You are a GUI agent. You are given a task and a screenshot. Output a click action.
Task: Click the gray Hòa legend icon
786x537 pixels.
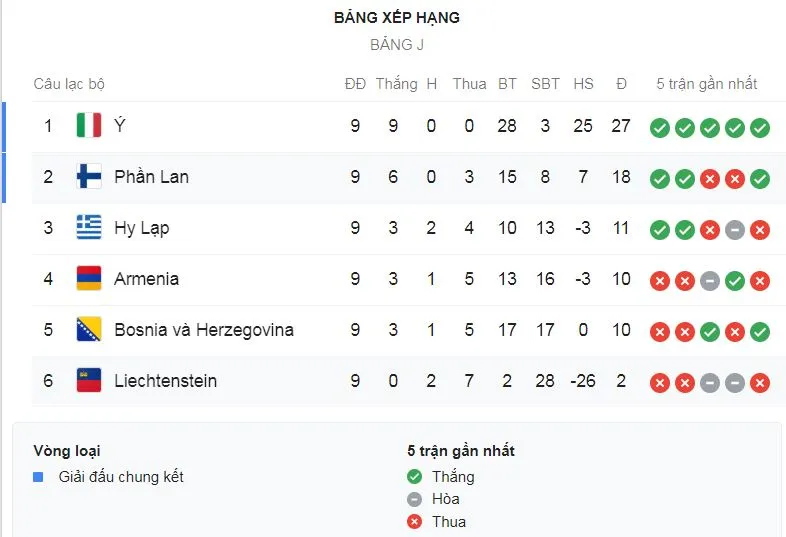(x=415, y=499)
